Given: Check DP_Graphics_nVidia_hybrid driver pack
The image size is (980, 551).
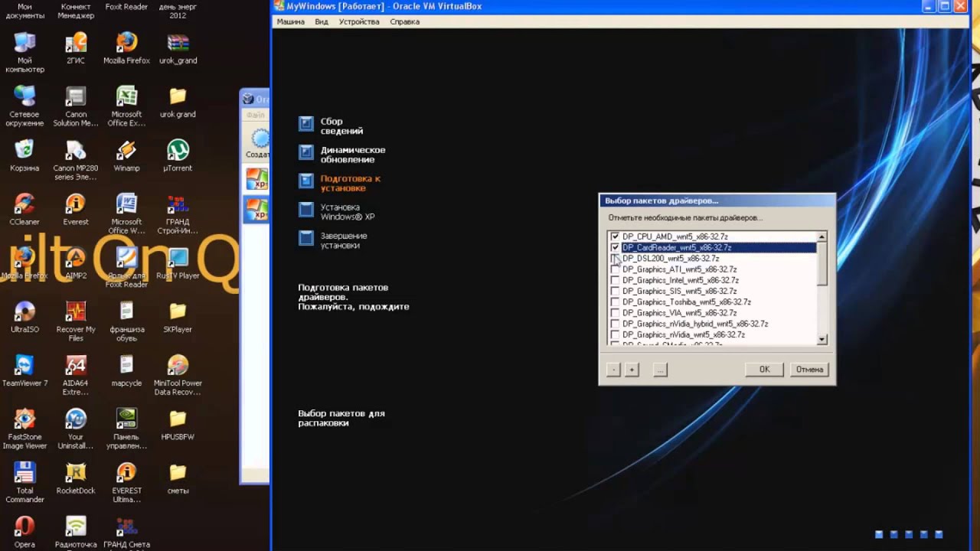Looking at the screenshot, I should (615, 324).
